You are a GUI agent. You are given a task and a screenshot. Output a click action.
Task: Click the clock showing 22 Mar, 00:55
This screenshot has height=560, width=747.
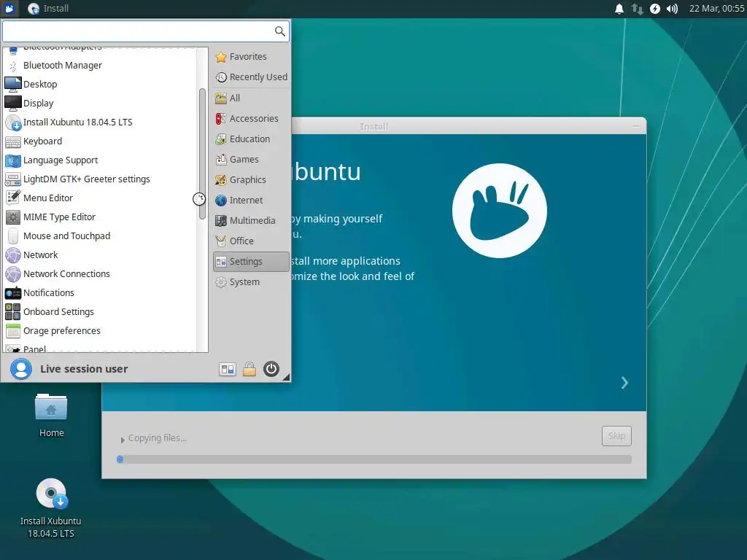(716, 9)
